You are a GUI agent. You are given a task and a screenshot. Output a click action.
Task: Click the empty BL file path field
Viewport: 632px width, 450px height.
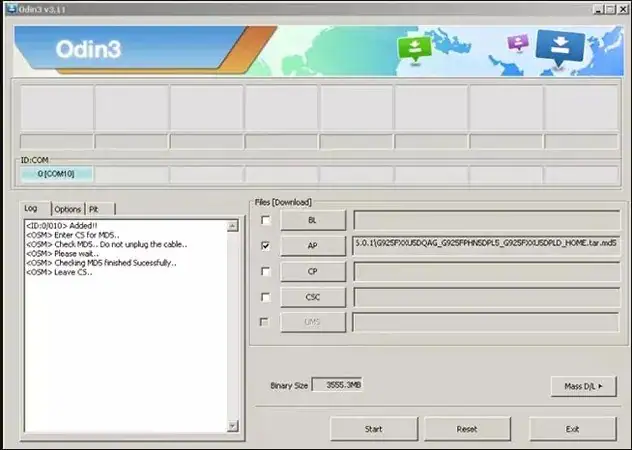[x=486, y=220]
